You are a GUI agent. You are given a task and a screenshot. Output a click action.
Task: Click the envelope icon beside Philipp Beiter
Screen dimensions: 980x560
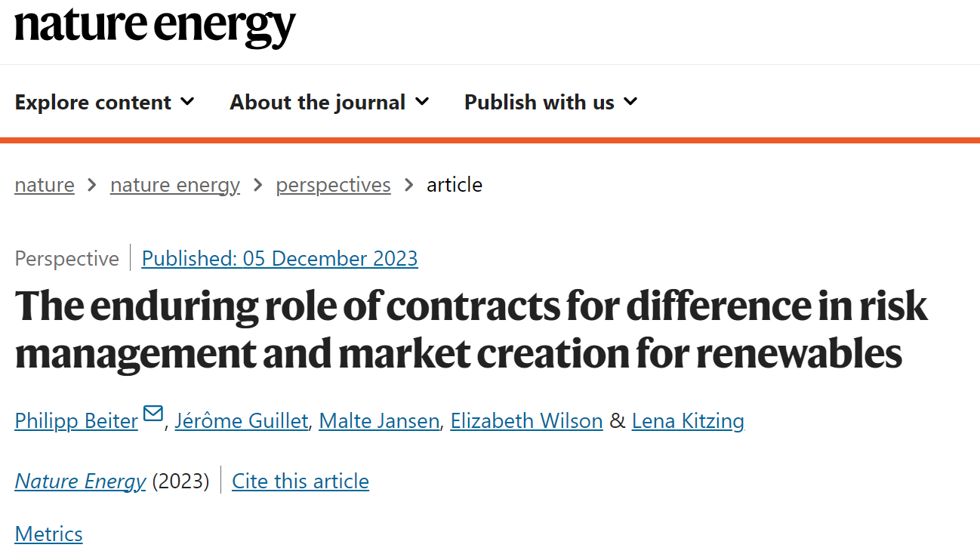click(153, 414)
